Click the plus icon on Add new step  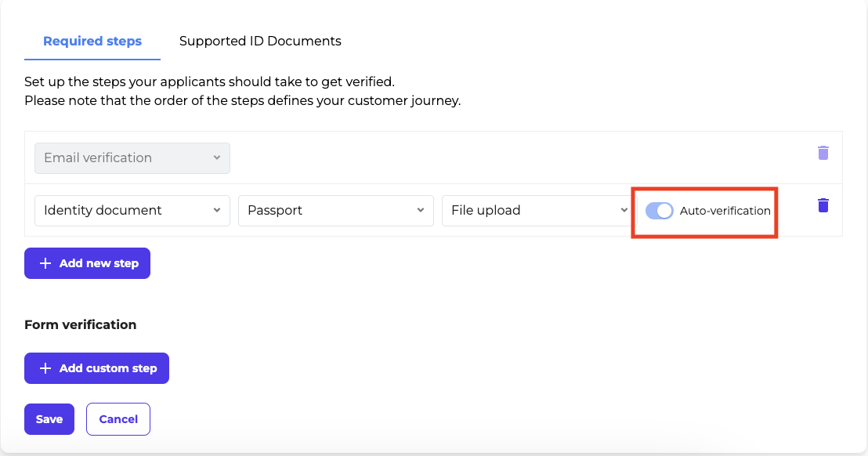[x=45, y=263]
